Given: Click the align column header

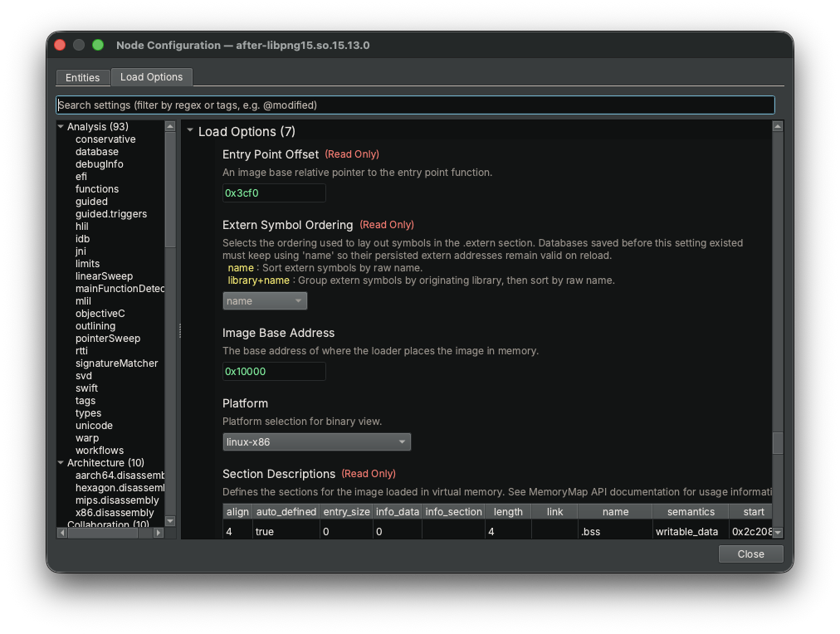Looking at the screenshot, I should tap(237, 511).
